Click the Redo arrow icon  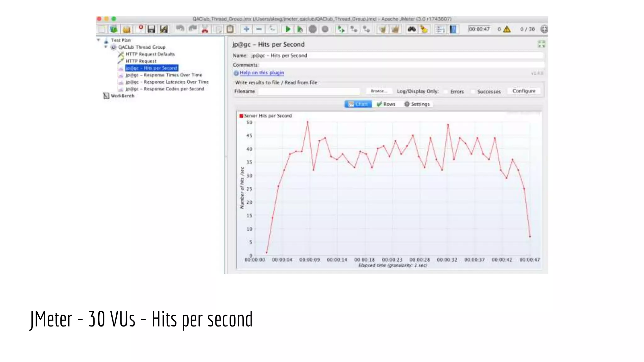tap(192, 29)
